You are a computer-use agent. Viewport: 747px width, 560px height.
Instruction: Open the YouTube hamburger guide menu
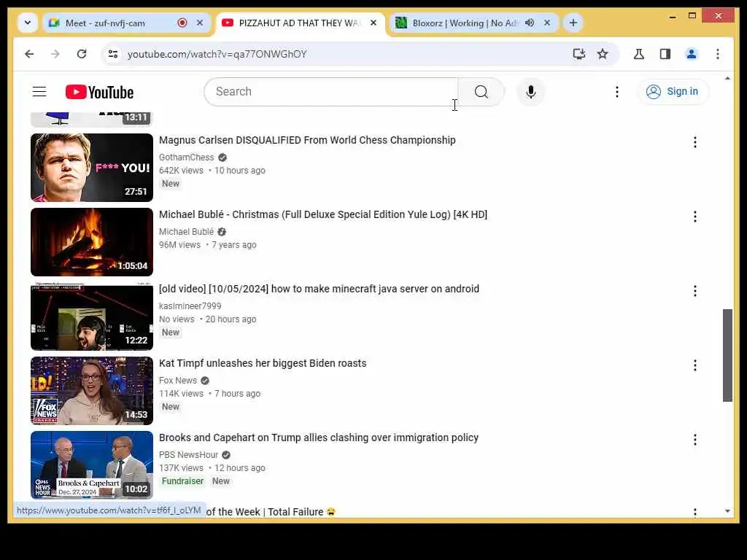39,91
